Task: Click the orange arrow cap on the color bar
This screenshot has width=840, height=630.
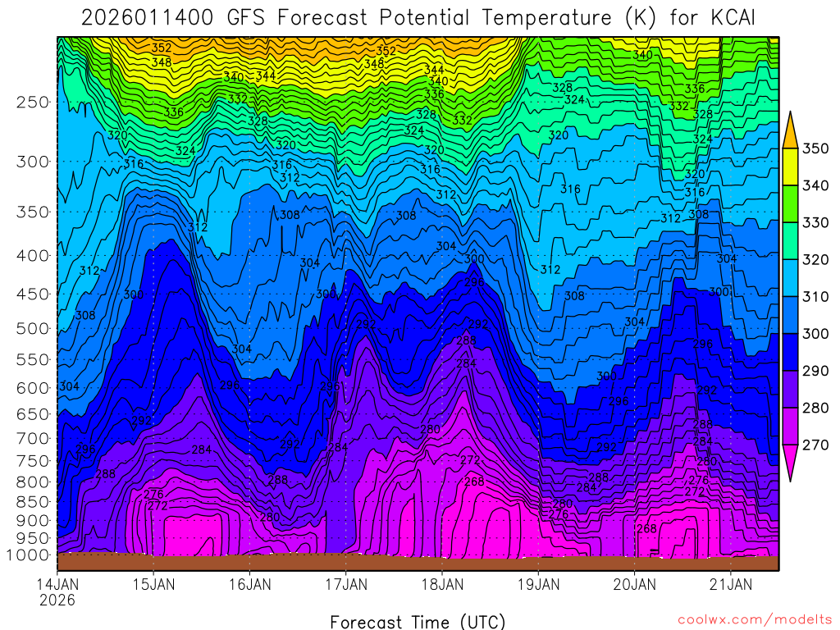Action: [x=790, y=132]
